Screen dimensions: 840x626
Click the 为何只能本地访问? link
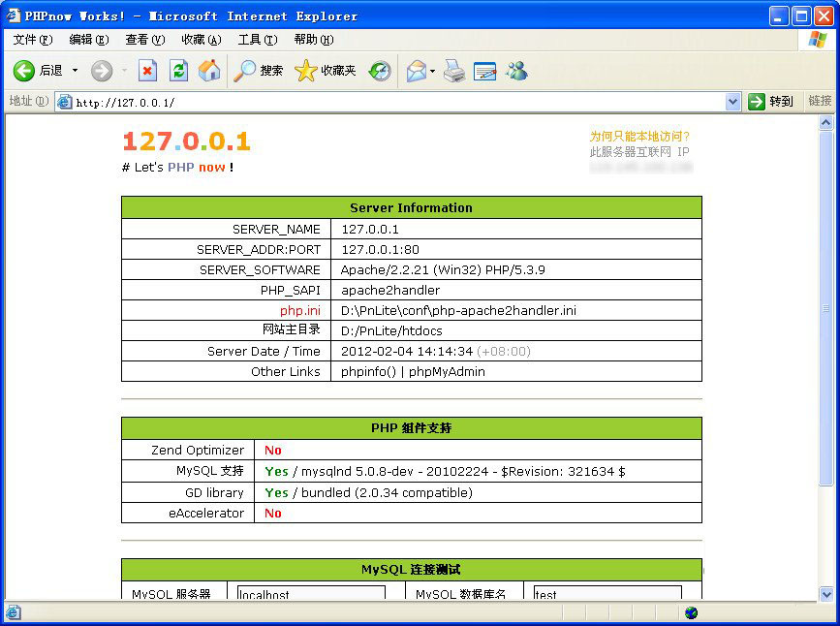639,137
